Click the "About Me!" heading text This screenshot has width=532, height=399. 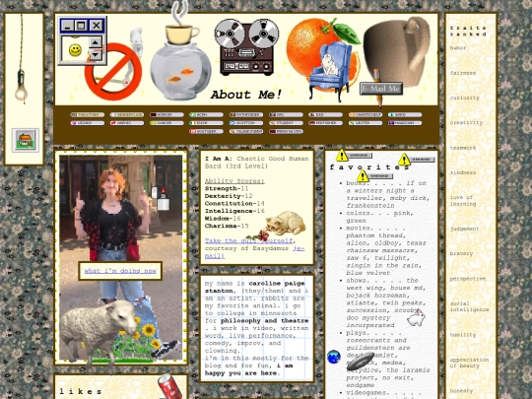(x=246, y=95)
